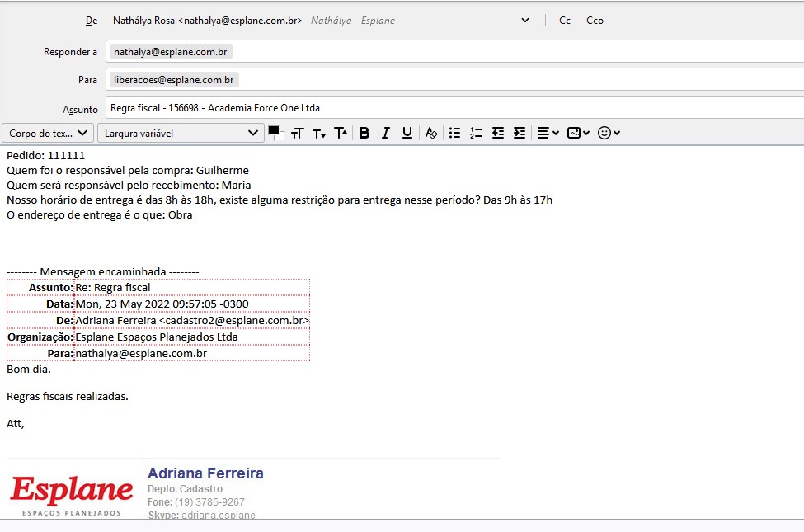The image size is (804, 532).
Task: Toggle underline formatting
Action: [x=407, y=133]
